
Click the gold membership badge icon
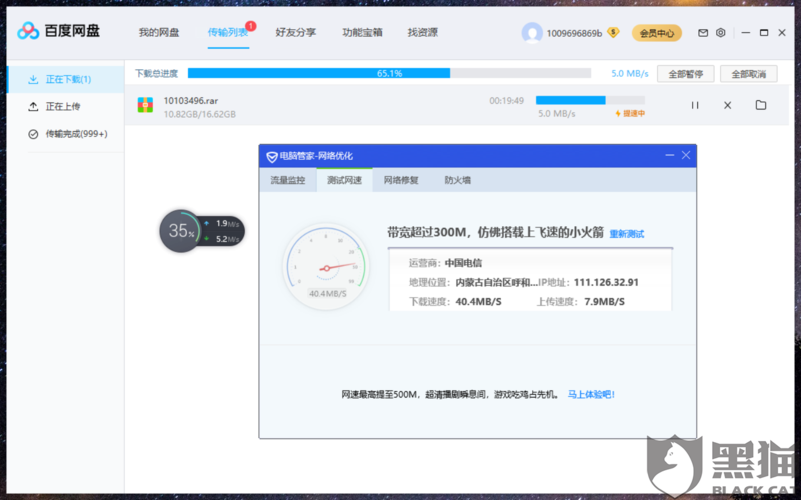(x=613, y=33)
